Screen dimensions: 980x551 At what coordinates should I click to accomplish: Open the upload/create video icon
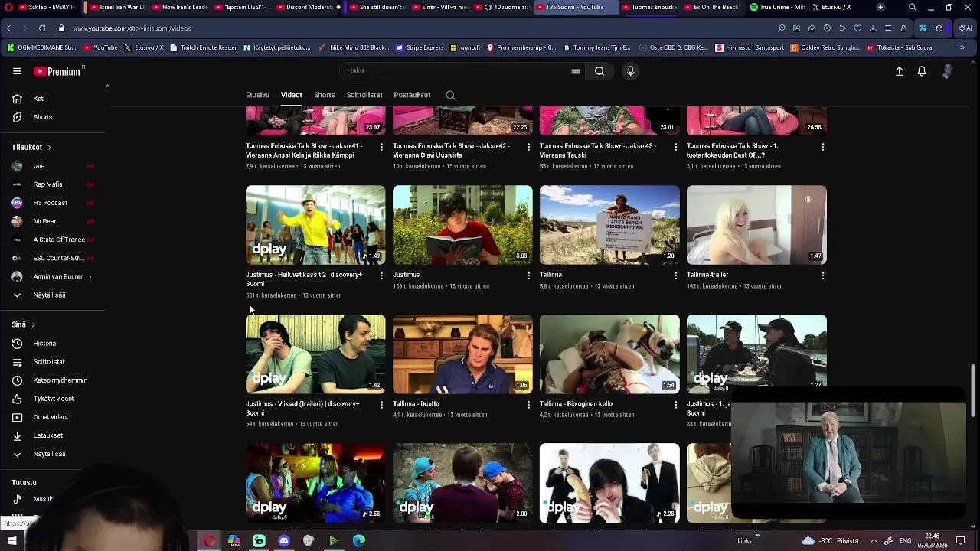(900, 71)
